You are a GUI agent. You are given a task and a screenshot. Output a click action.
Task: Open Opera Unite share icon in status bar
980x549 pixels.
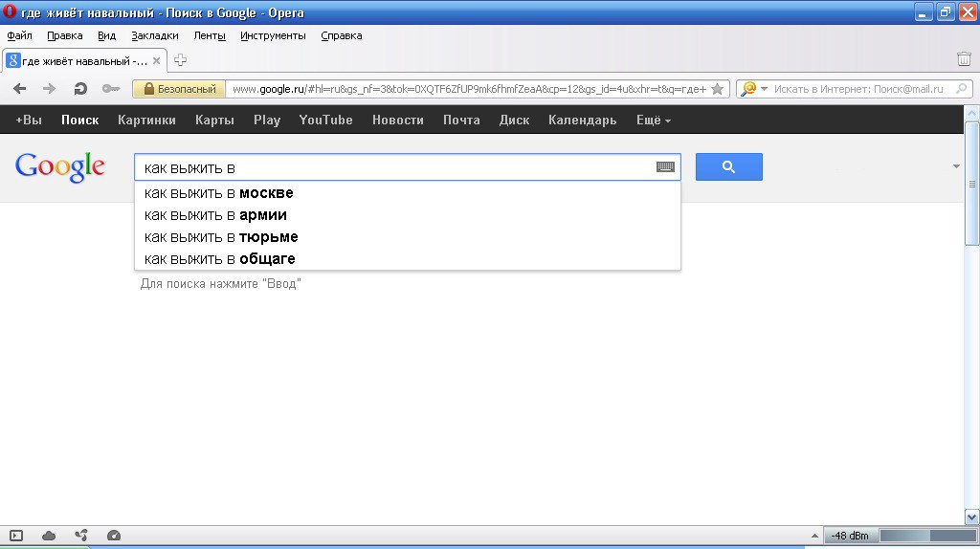click(81, 536)
